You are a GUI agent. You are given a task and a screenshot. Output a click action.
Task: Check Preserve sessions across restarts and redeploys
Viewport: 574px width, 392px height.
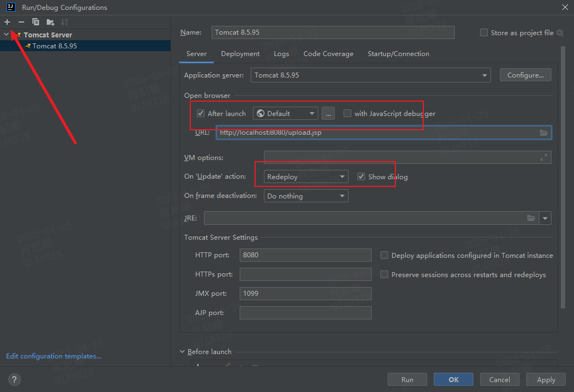(x=384, y=274)
